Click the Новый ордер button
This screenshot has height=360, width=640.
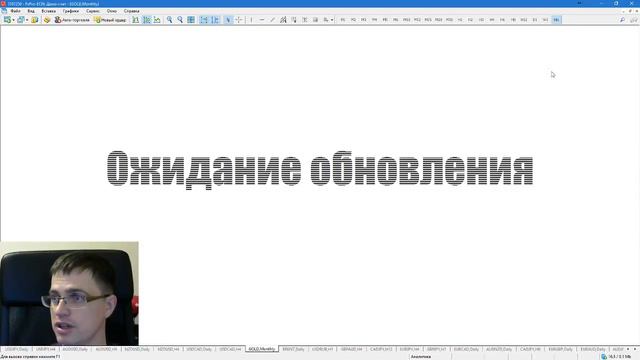tap(110, 20)
